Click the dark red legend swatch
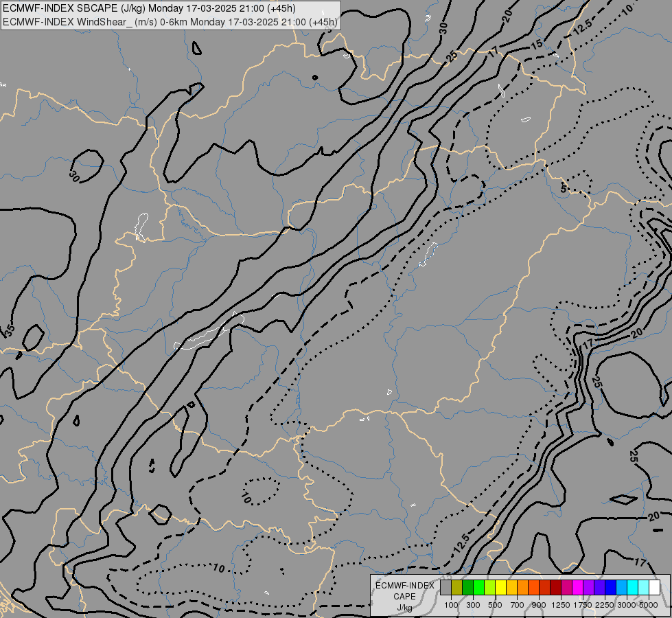 555,588
